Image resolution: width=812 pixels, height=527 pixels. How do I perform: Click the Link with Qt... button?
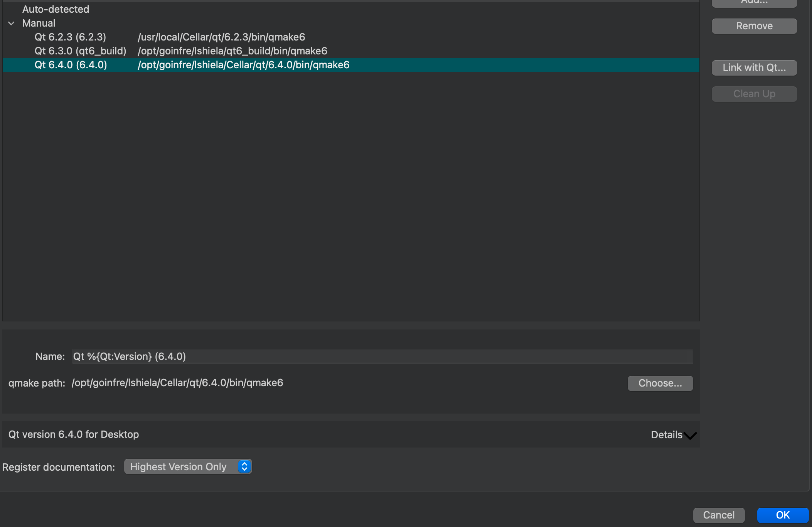click(x=754, y=68)
